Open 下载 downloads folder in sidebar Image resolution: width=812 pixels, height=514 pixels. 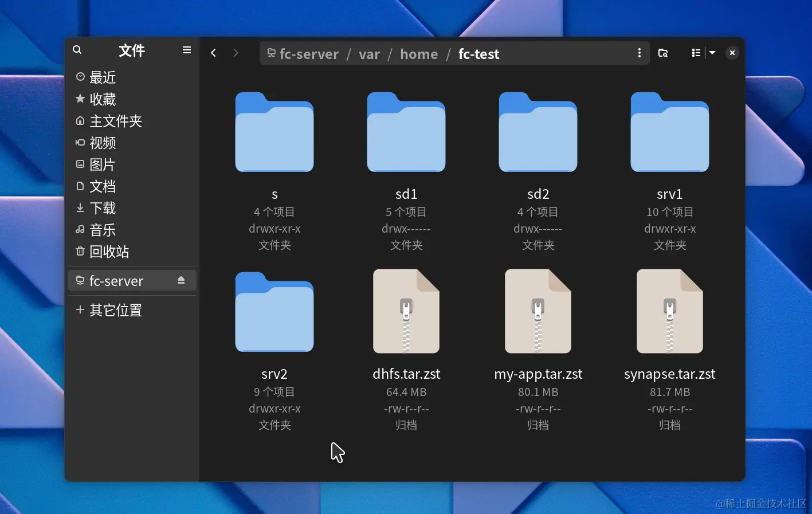(x=132, y=208)
